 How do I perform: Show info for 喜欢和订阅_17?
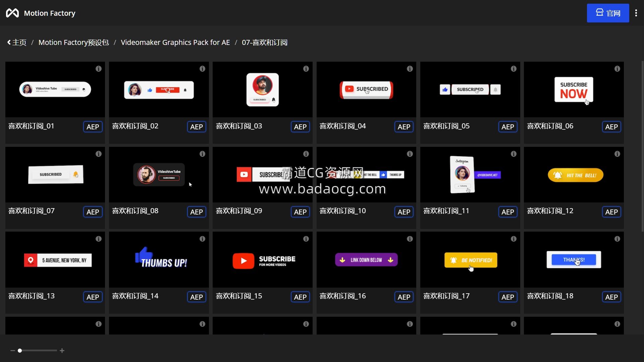coord(514,239)
